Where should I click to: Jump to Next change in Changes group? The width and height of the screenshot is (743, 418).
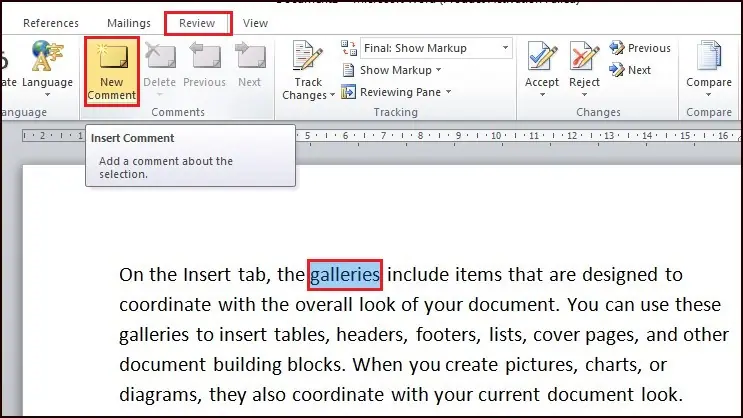coord(630,70)
